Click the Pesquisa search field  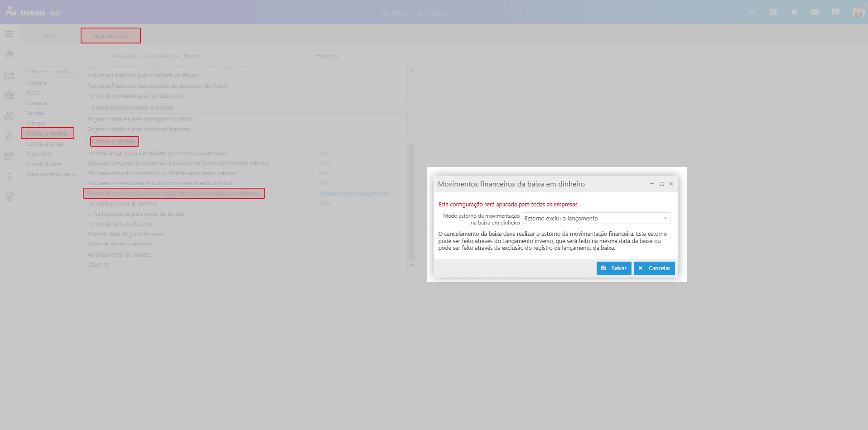coord(352,56)
